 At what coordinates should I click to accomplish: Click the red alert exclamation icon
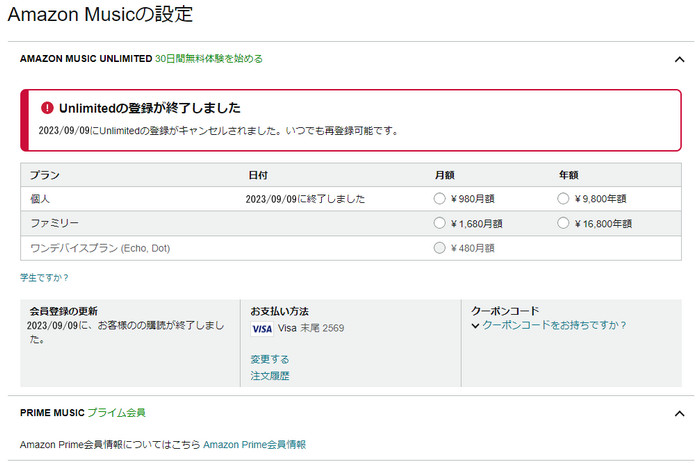pyautogui.click(x=47, y=108)
